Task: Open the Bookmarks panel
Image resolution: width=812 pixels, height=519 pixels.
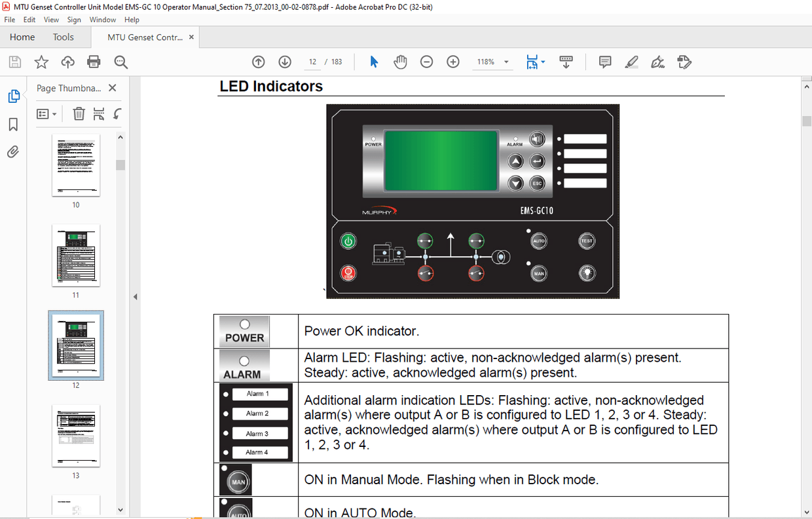Action: (x=12, y=125)
